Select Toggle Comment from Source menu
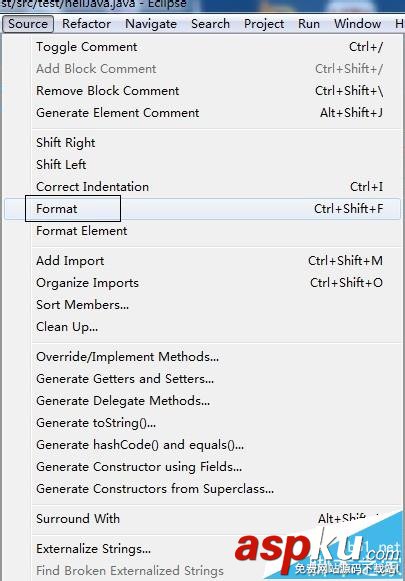Viewport: 405px width, 581px height. (203, 47)
